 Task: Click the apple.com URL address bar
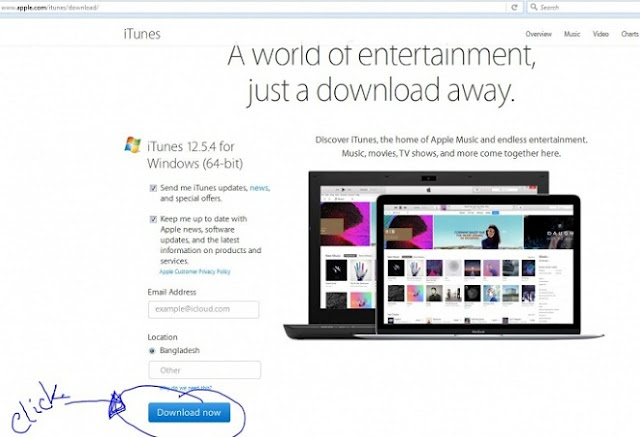pos(253,7)
